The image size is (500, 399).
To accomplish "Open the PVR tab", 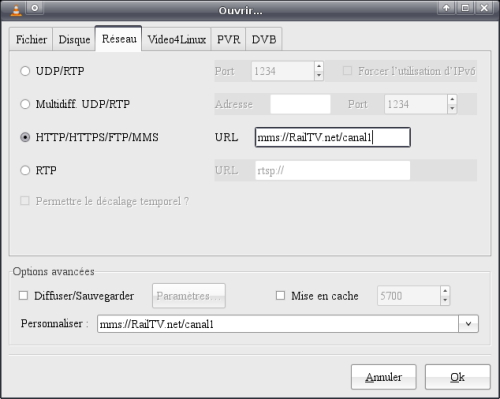I will 228,39.
